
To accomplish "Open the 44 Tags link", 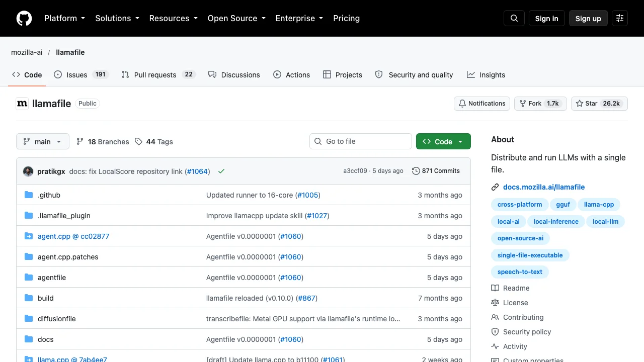I will pyautogui.click(x=154, y=142).
